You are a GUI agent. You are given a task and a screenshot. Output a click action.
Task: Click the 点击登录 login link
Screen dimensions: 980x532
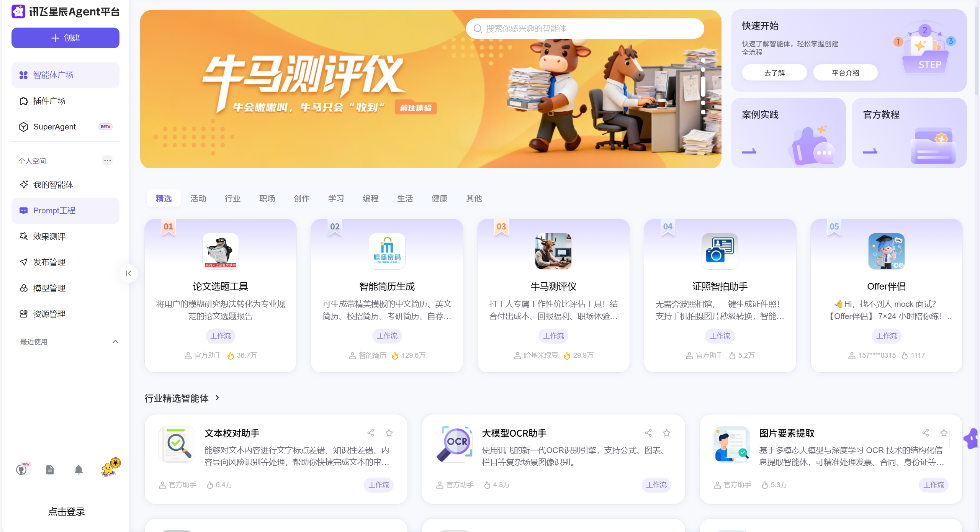point(66,511)
